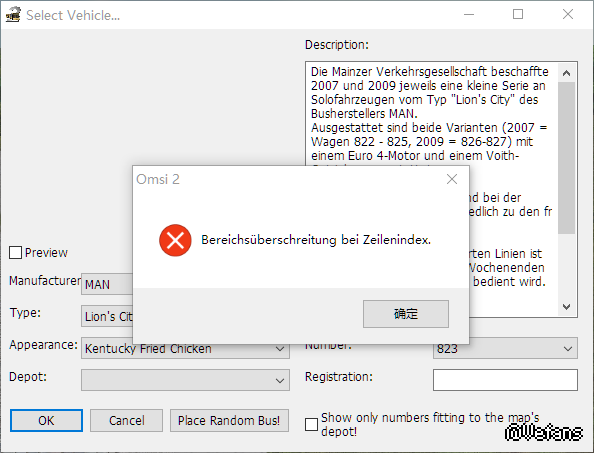
Task: Click the description scrollbar down arrow
Action: click(566, 306)
